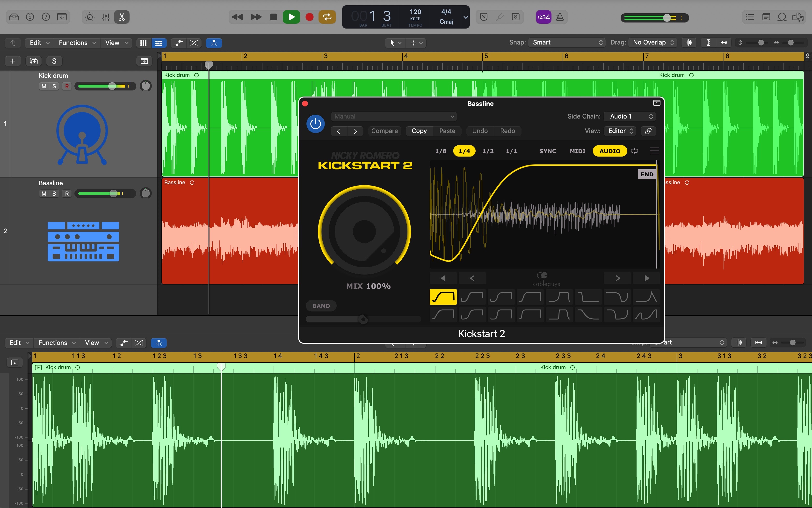Select the Kick drum icon thumbnail
Viewport: 812px width, 508px height.
[82, 134]
